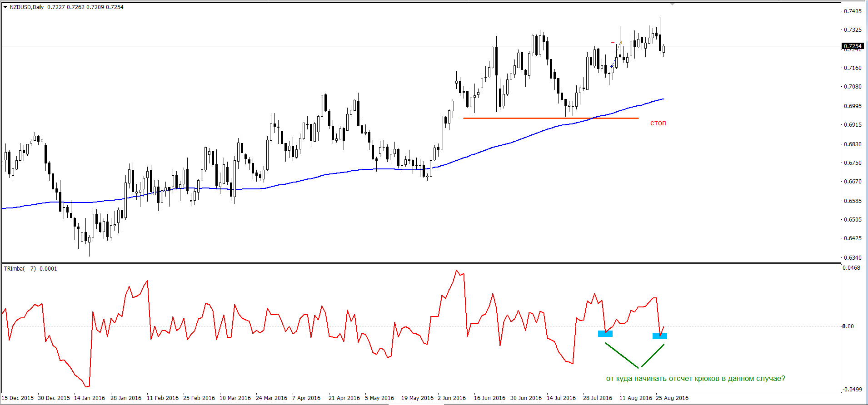
Task: Click the 5 May 2016 date label
Action: [379, 398]
